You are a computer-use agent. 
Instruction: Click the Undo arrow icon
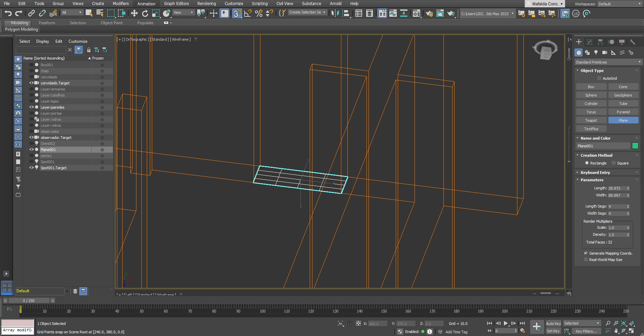(8, 13)
